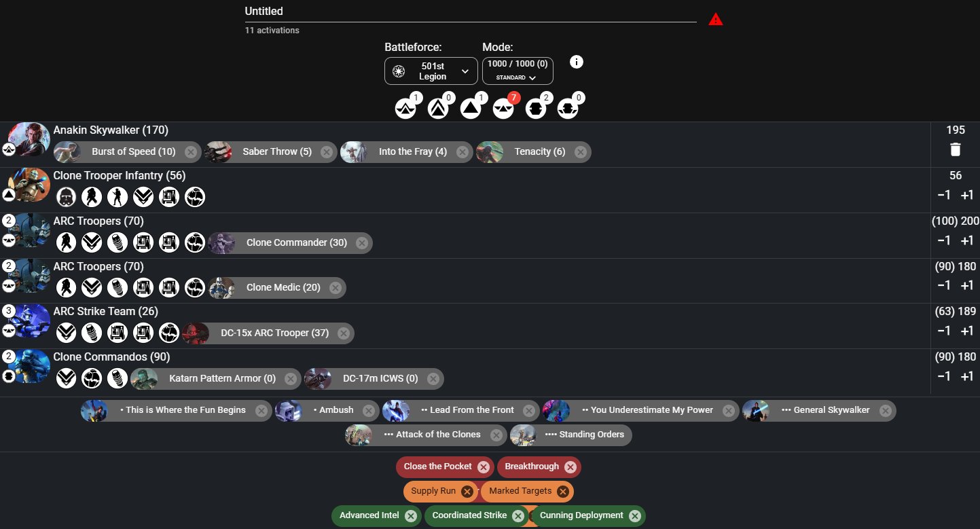The image size is (980, 529).
Task: Remove the Clone Commander upgrade
Action: [x=362, y=243]
